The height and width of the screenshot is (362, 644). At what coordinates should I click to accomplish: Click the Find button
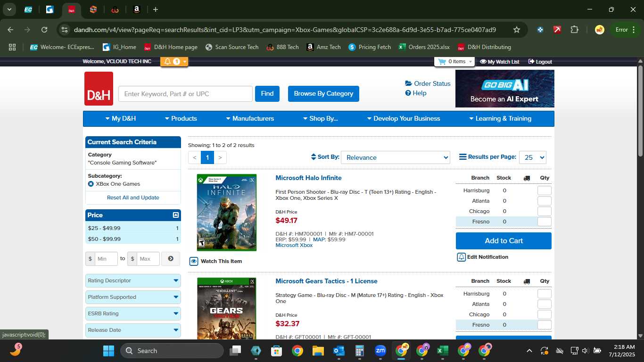point(267,93)
